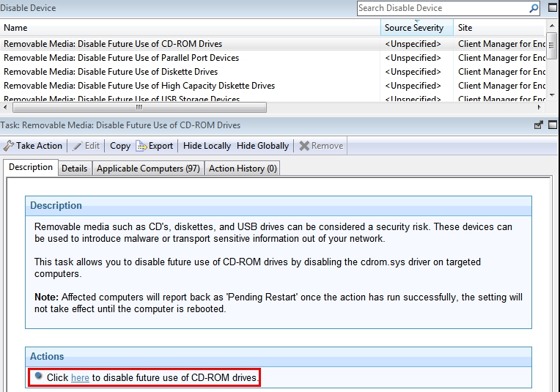This screenshot has height=392, width=560.
Task: Maximize the Task details pane
Action: coord(553,125)
